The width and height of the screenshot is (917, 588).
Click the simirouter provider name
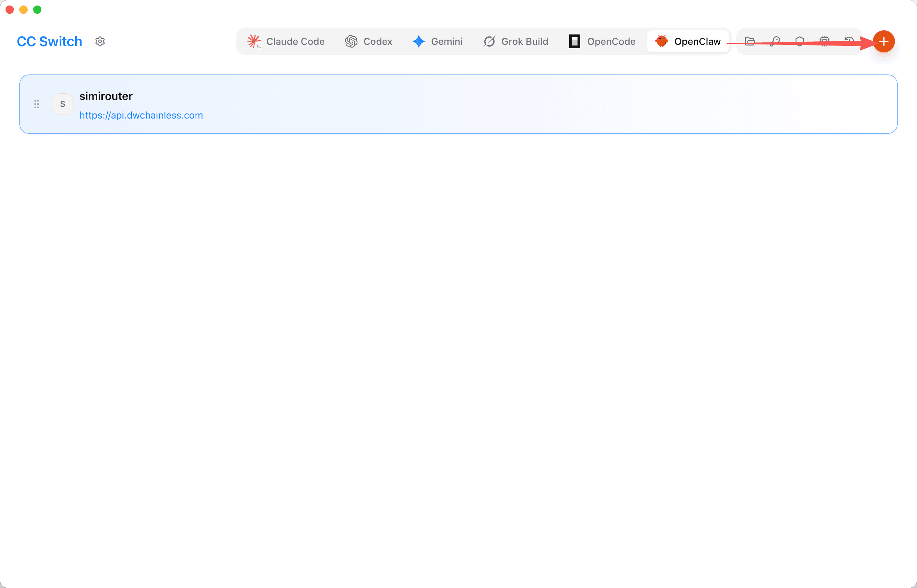click(x=106, y=96)
